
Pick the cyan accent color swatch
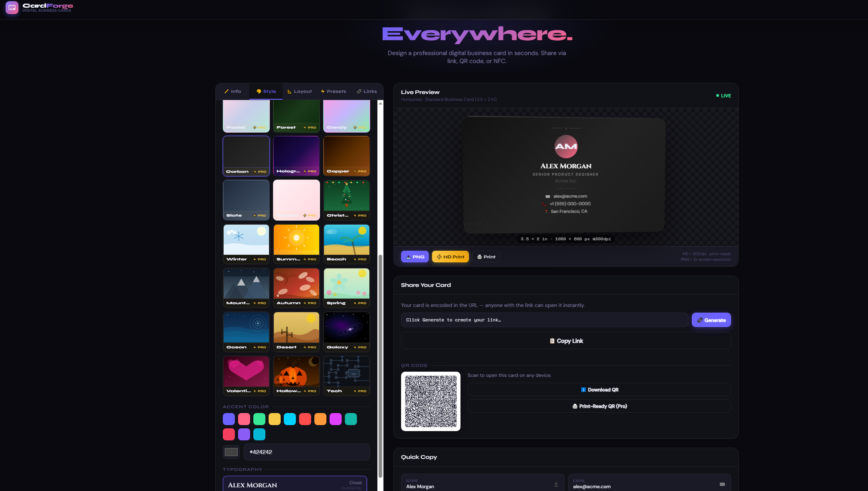click(x=290, y=419)
